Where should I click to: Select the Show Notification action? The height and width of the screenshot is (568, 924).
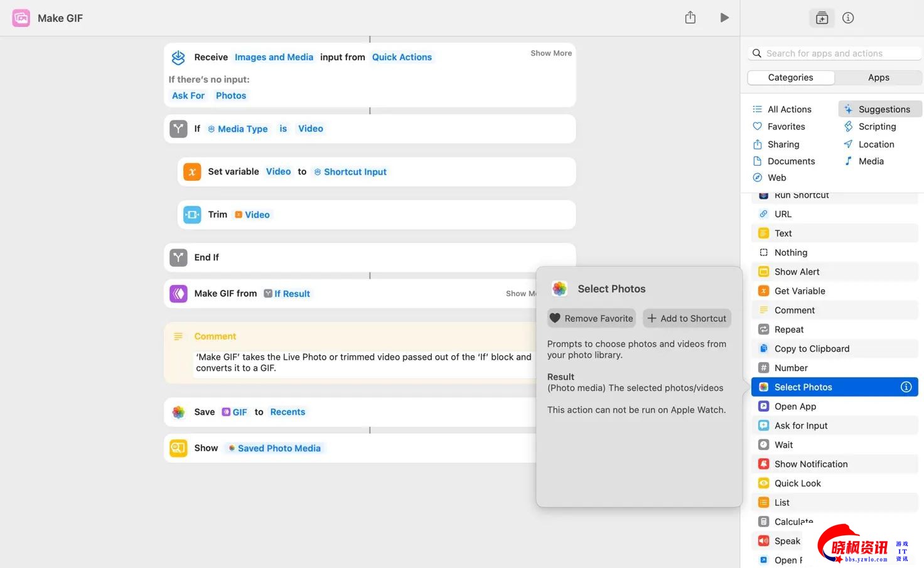(x=834, y=464)
